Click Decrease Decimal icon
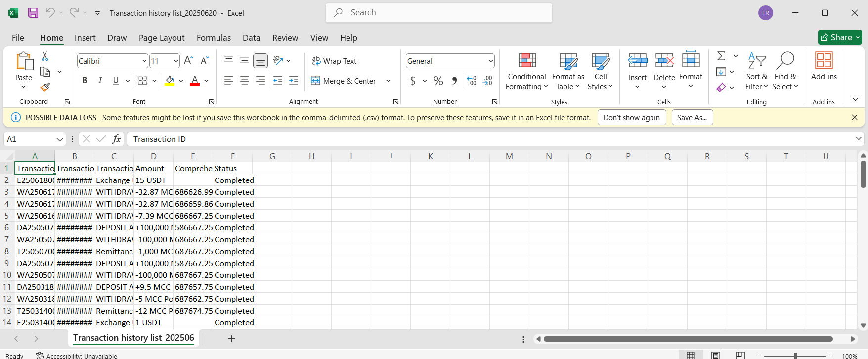 tap(487, 81)
